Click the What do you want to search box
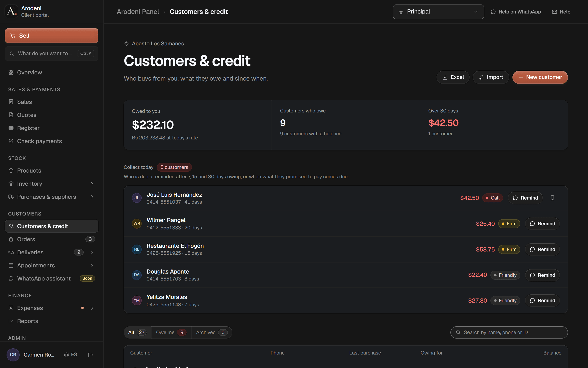Image resolution: width=588 pixels, height=368 pixels. pos(51,53)
